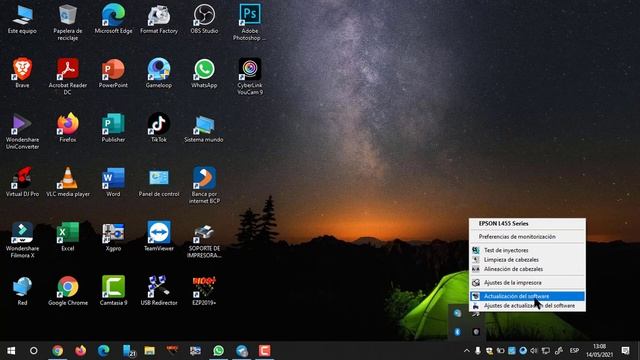Open Wondershare Filmora X icon
Image resolution: width=640 pixels, height=360 pixels.
(x=22, y=240)
